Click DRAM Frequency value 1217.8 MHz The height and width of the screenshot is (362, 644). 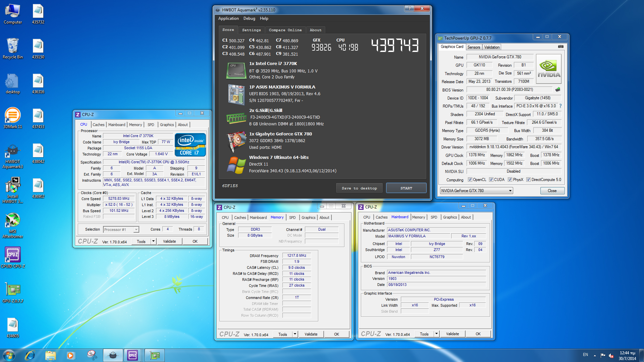(x=297, y=255)
